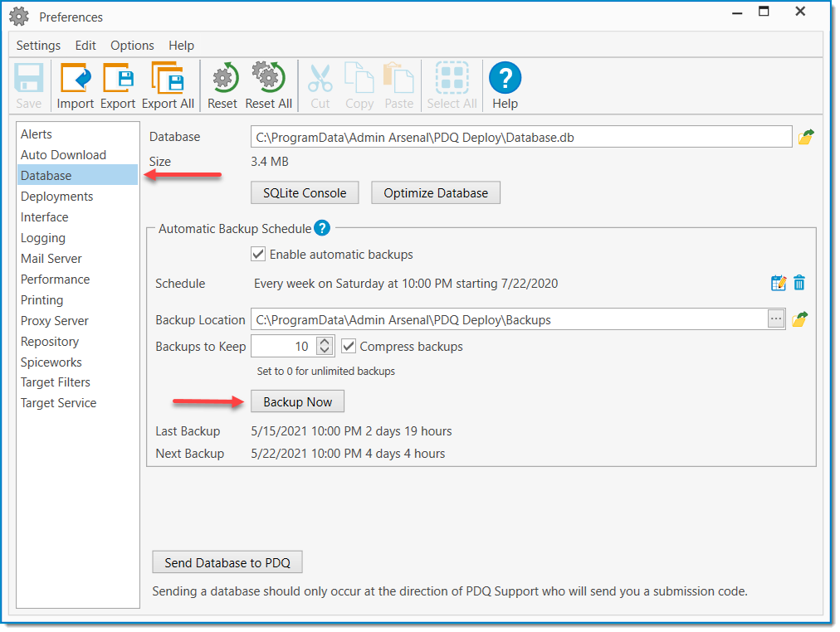Click the Select All toolbar icon
Viewport: 840px width, 632px height.
tap(452, 78)
